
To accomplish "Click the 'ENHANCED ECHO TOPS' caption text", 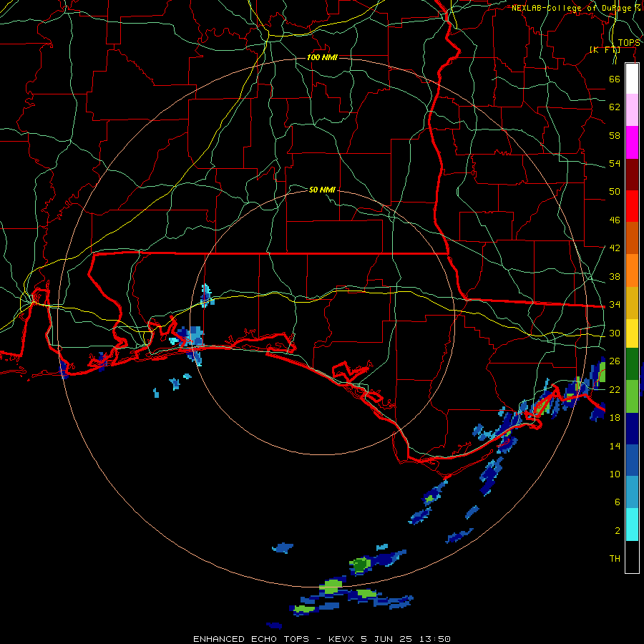I will coord(251,639).
